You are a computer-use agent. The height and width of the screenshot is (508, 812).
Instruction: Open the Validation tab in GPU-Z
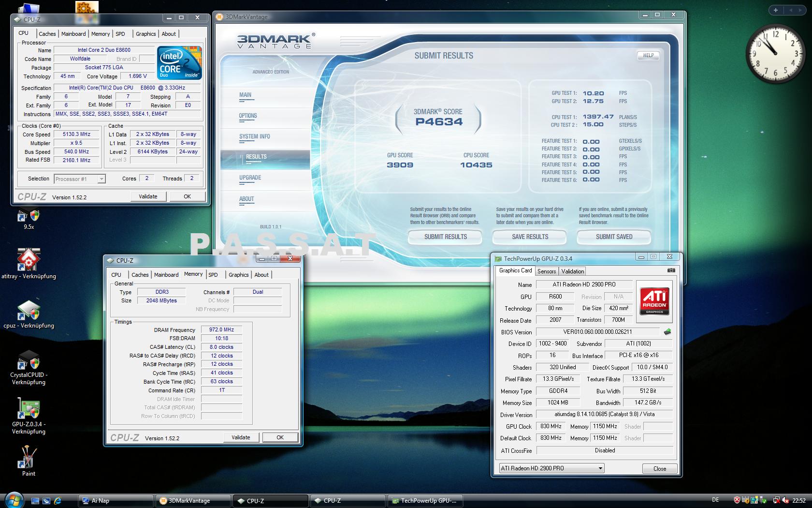(573, 271)
